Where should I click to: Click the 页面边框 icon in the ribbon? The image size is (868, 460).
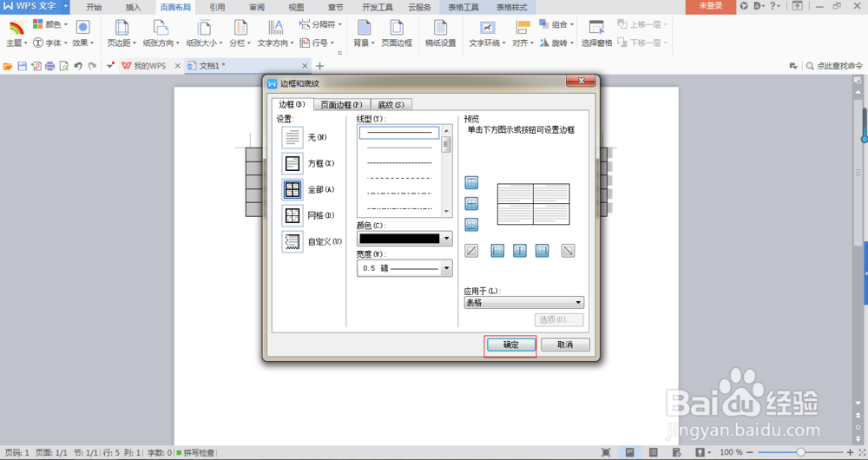coord(397,28)
